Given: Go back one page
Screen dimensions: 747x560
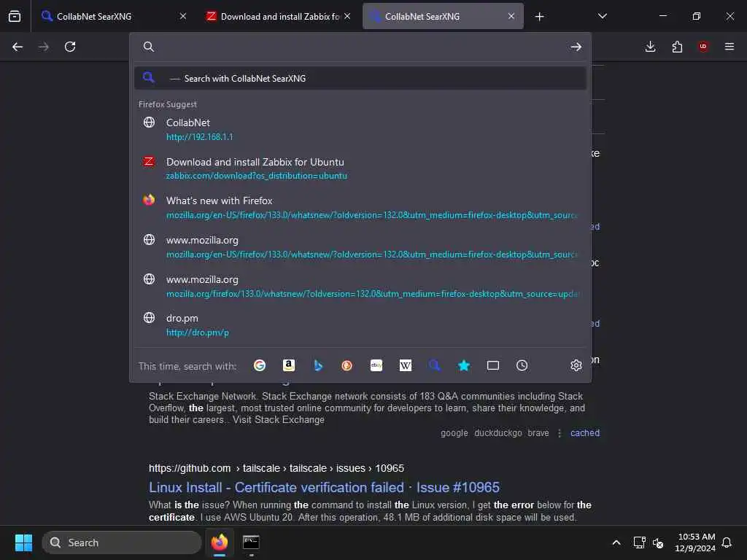Looking at the screenshot, I should click(18, 47).
